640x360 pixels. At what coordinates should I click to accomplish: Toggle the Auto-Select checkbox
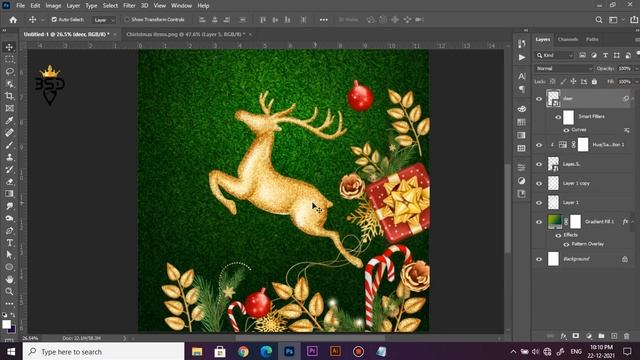[54, 19]
